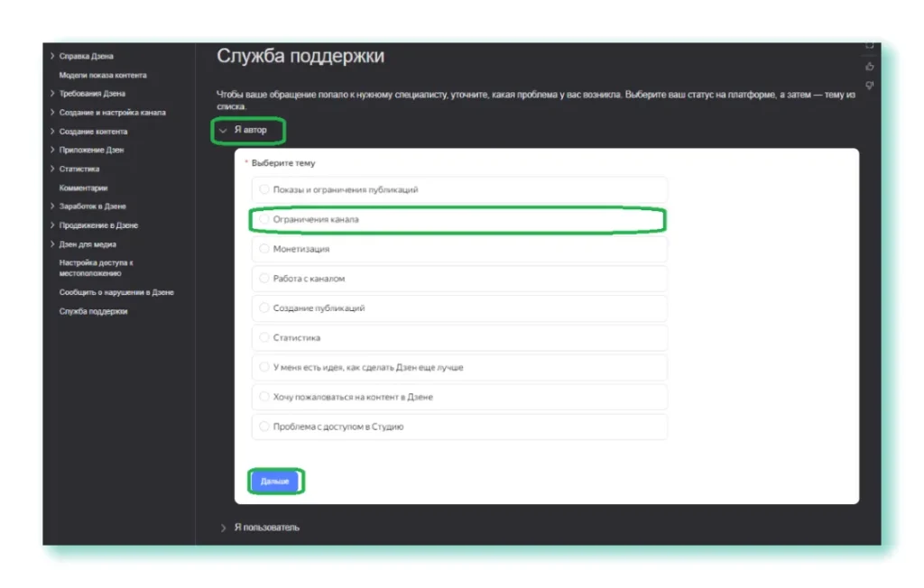Expand "Создание контента" chevron in the sidebar
The width and height of the screenshot is (924, 588).
tap(52, 131)
